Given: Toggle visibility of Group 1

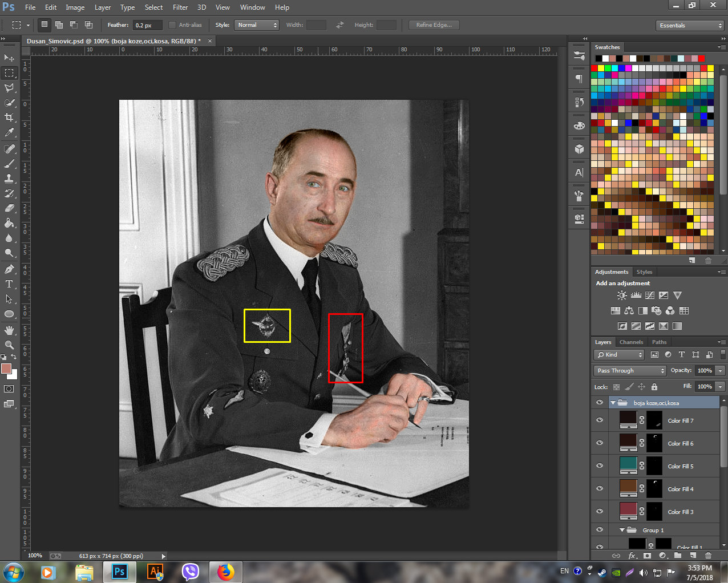Looking at the screenshot, I should click(x=600, y=530).
